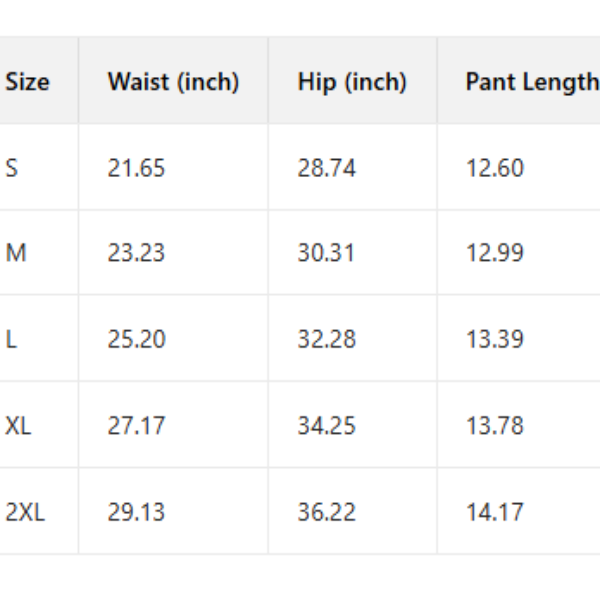Click waist value 25.20

136,340
